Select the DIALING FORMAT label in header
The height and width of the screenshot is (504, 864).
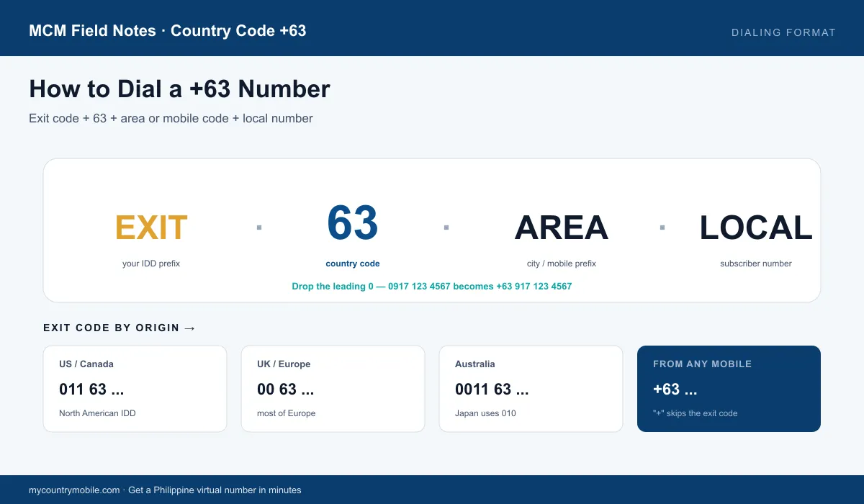[x=783, y=32]
